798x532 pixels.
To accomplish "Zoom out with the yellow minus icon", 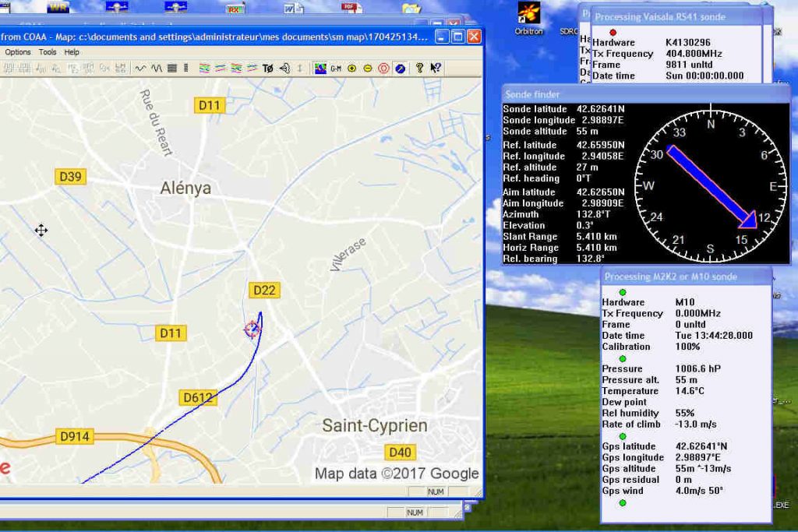I will pos(368,68).
